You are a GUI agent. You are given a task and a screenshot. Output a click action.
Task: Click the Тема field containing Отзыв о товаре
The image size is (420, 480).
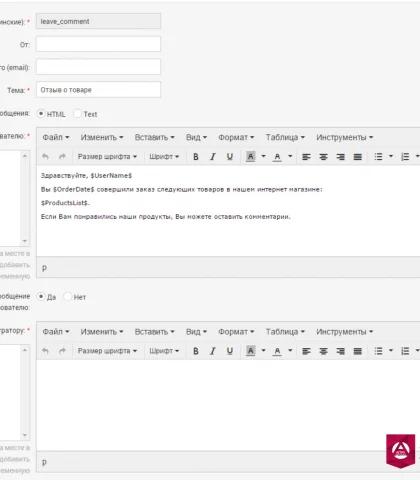coord(98,90)
